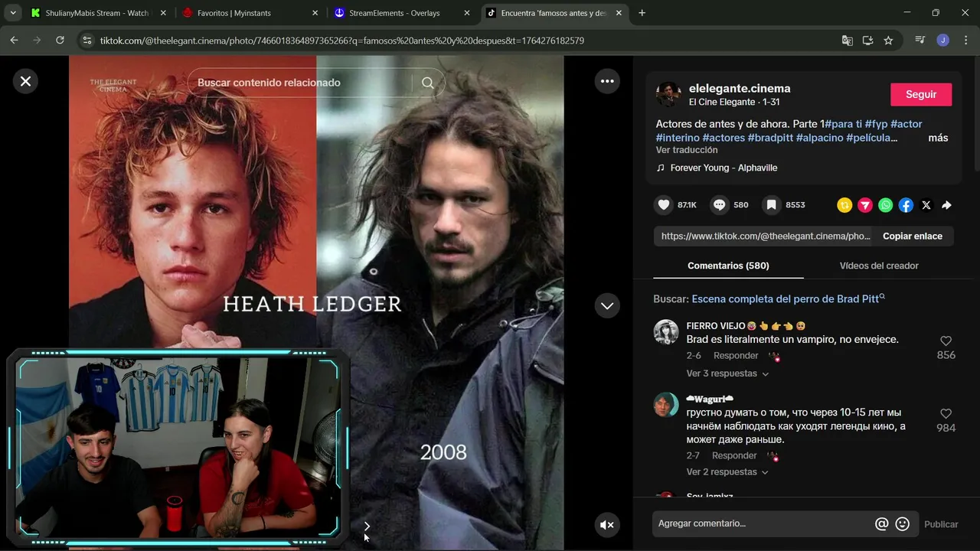980x551 pixels.
Task: Reply to FIERRO VIEJO's comment
Action: click(736, 356)
